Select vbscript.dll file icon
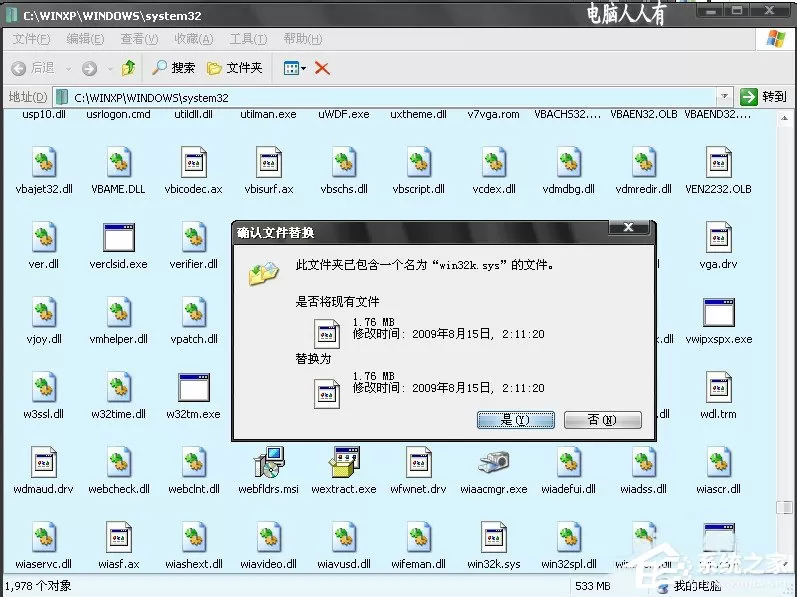 pos(419,163)
